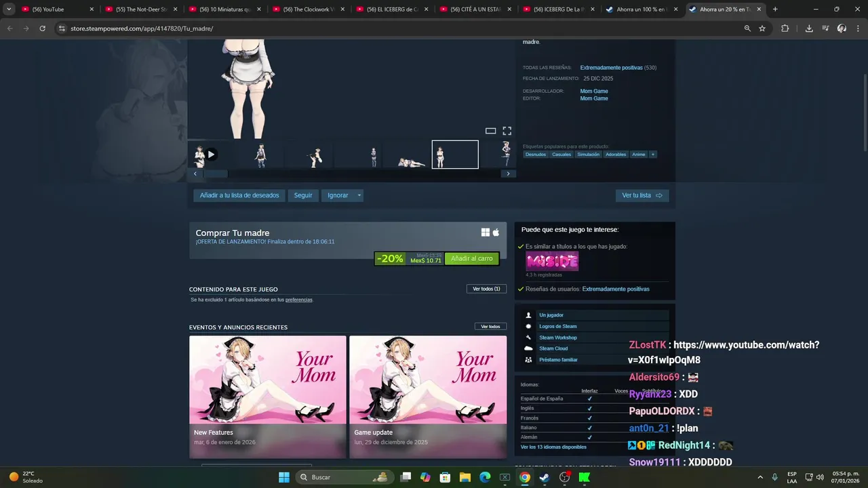Viewport: 868px width, 488px height.
Task: Click the Seguir button
Action: coord(303,195)
